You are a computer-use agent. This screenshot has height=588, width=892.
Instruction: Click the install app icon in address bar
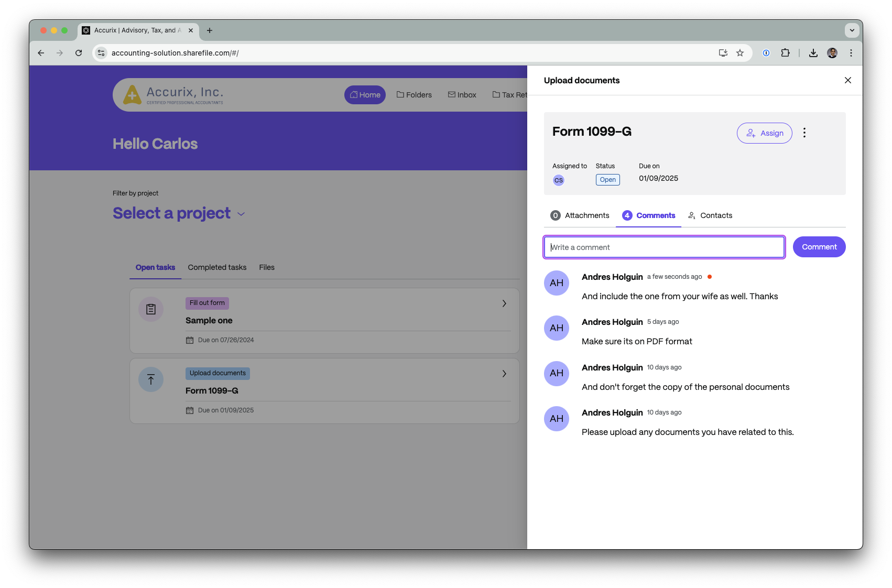(723, 53)
